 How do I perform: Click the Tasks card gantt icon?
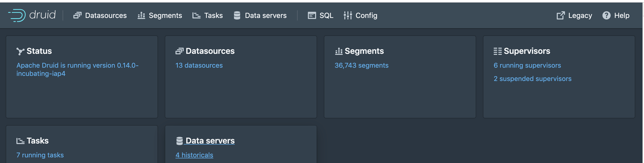point(20,141)
